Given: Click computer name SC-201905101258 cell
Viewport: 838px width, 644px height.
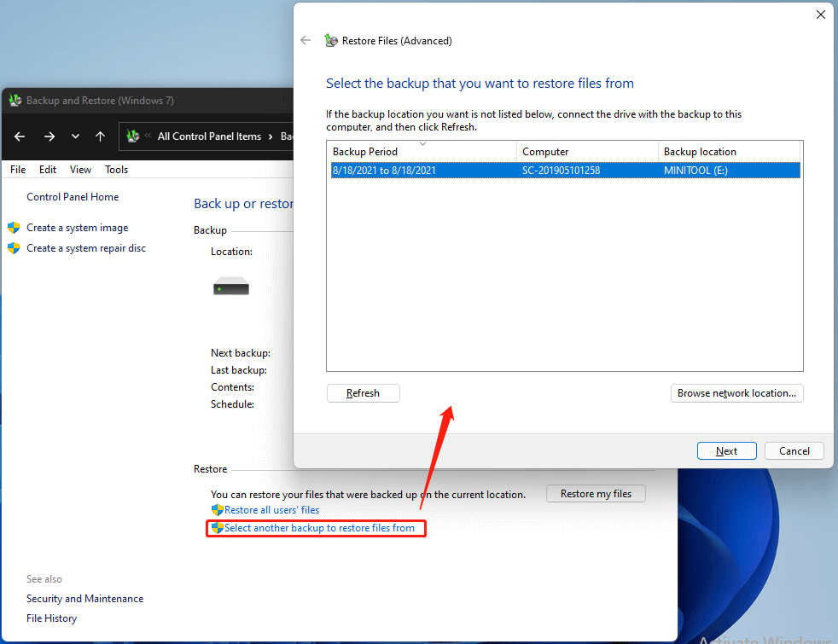Looking at the screenshot, I should [x=562, y=171].
